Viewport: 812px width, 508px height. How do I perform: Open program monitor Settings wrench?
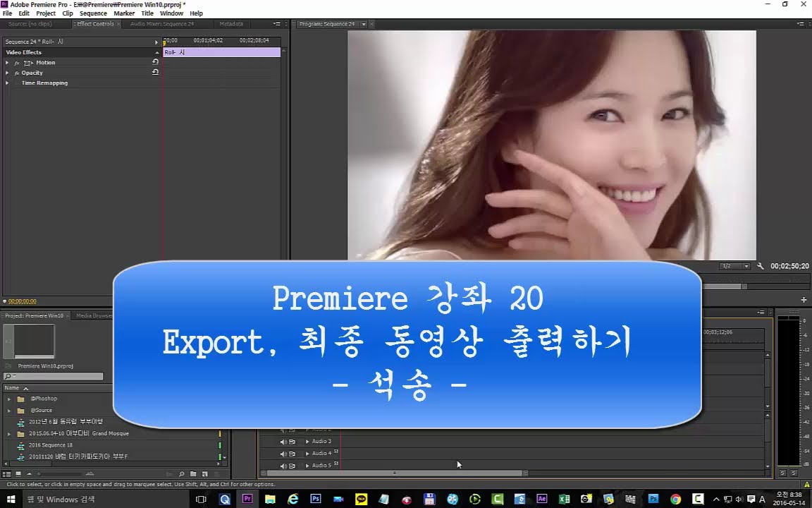point(761,266)
